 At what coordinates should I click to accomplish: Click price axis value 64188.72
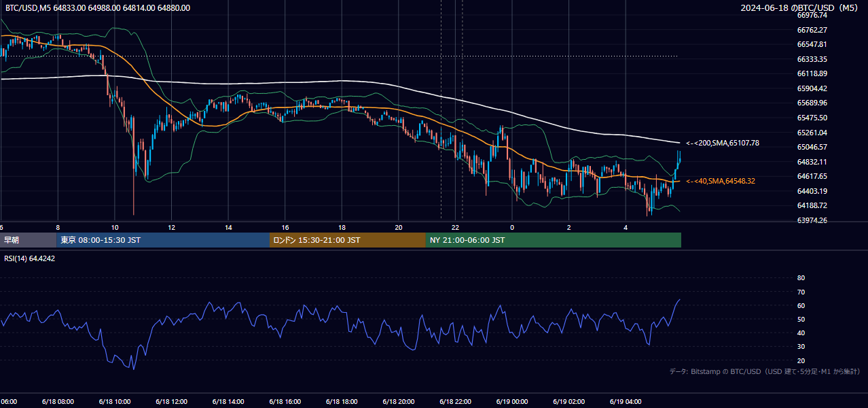pyautogui.click(x=812, y=205)
